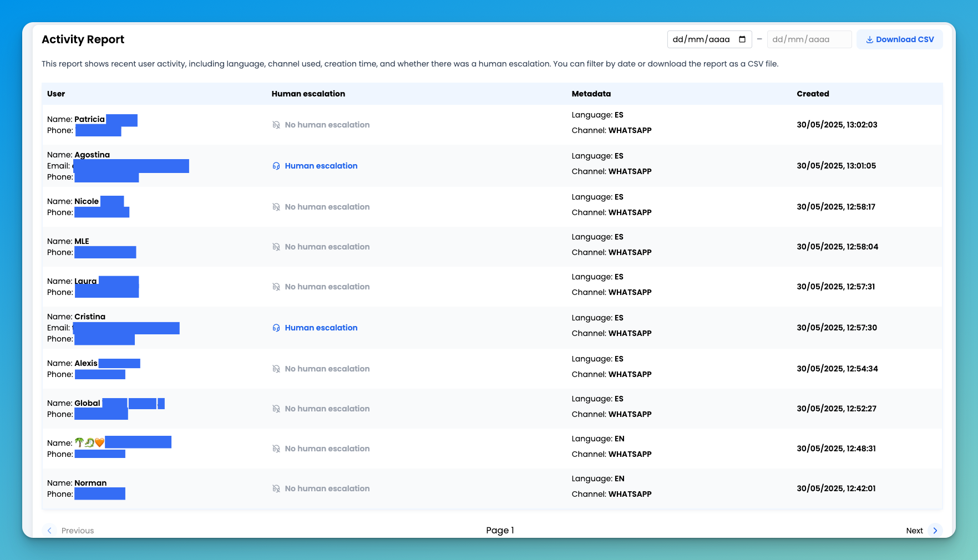Click No human escalation text in Alexis's row
Image resolution: width=978 pixels, height=560 pixels.
(327, 369)
